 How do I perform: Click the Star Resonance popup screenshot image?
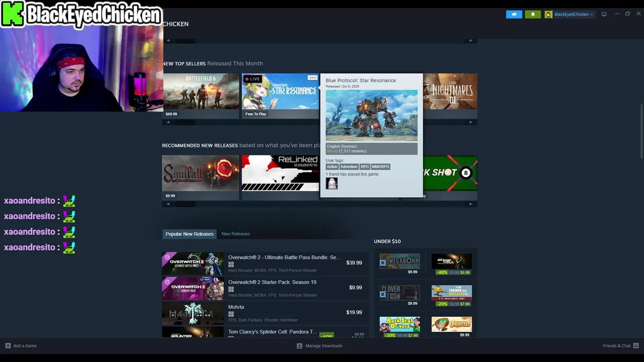pos(371,115)
